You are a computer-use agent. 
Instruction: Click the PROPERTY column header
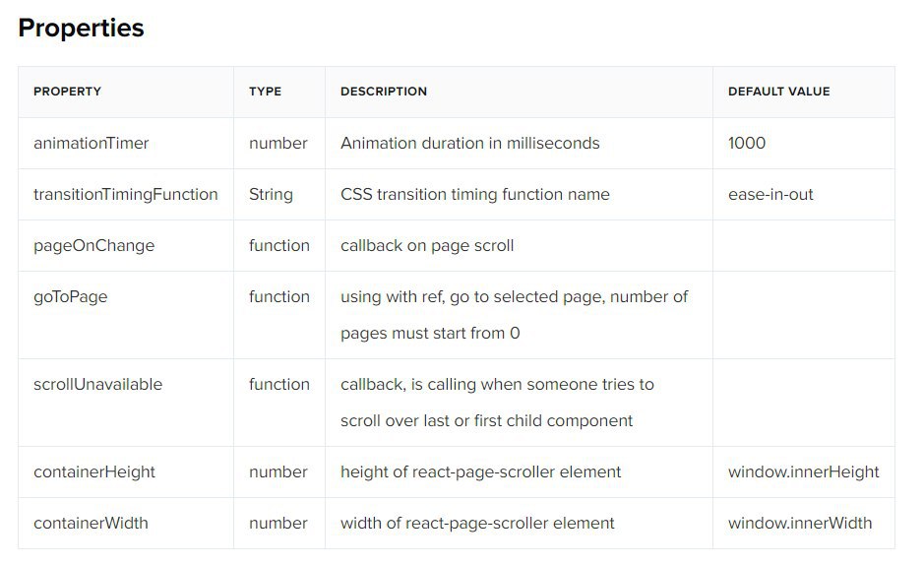(67, 92)
